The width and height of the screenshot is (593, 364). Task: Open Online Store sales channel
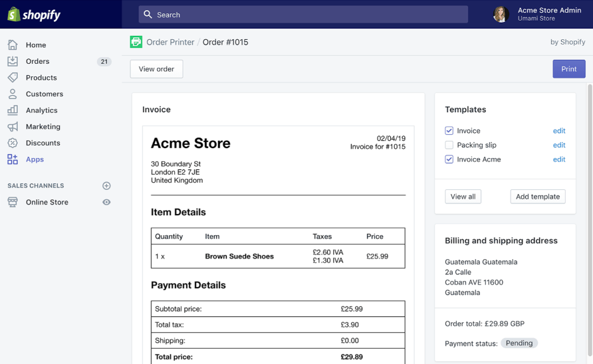tap(47, 202)
